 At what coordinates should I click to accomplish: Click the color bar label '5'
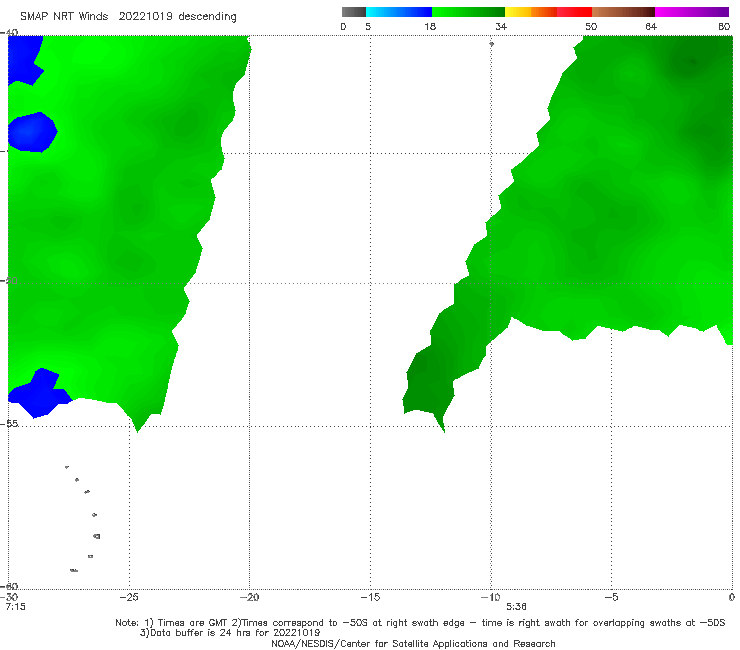pyautogui.click(x=368, y=26)
